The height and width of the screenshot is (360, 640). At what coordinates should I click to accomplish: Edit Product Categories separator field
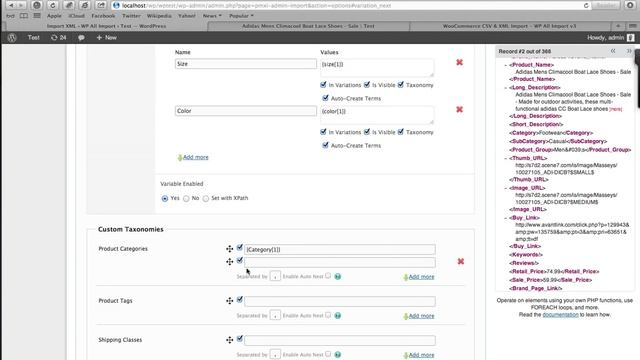[x=275, y=276]
